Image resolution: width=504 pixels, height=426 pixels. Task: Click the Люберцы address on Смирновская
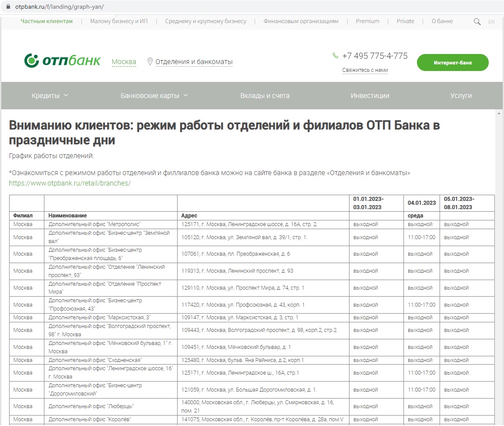tap(258, 406)
